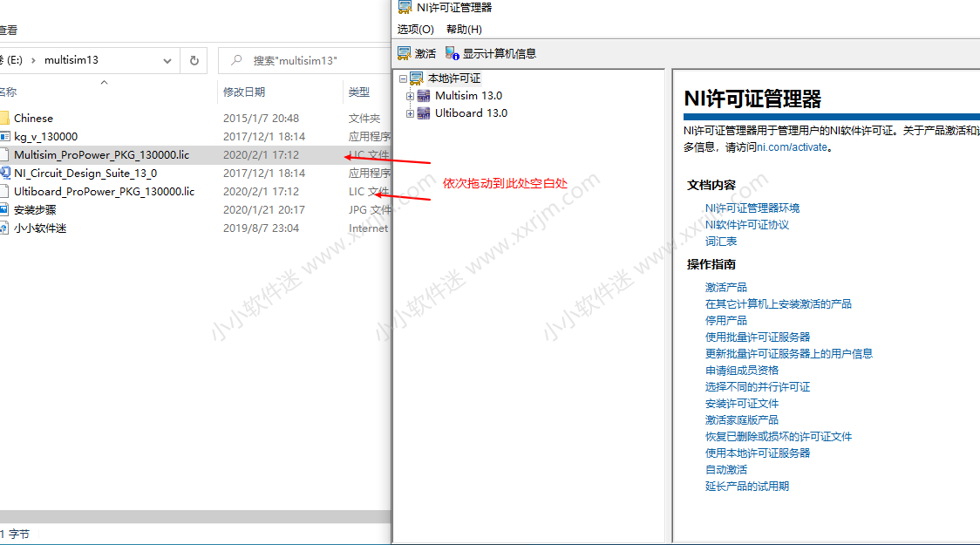Screen dimensions: 980x545
Task: Select the 小小软件迷 file name
Action: tap(40, 228)
